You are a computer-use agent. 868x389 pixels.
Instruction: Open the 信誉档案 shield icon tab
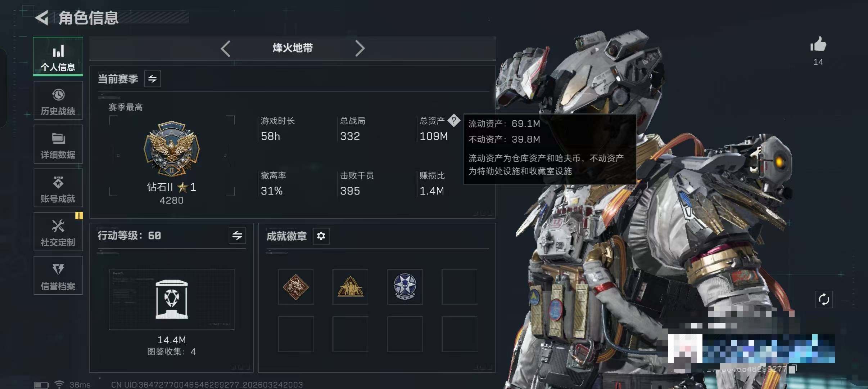pyautogui.click(x=58, y=275)
